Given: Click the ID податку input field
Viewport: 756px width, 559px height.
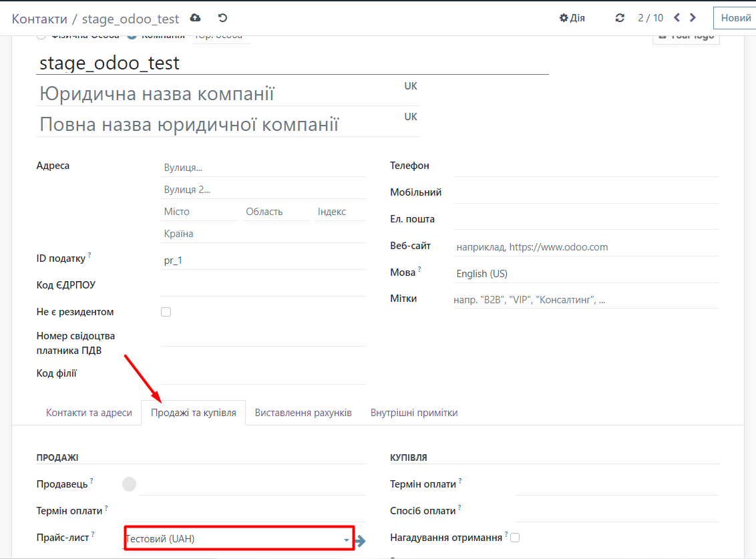Looking at the screenshot, I should click(x=263, y=260).
